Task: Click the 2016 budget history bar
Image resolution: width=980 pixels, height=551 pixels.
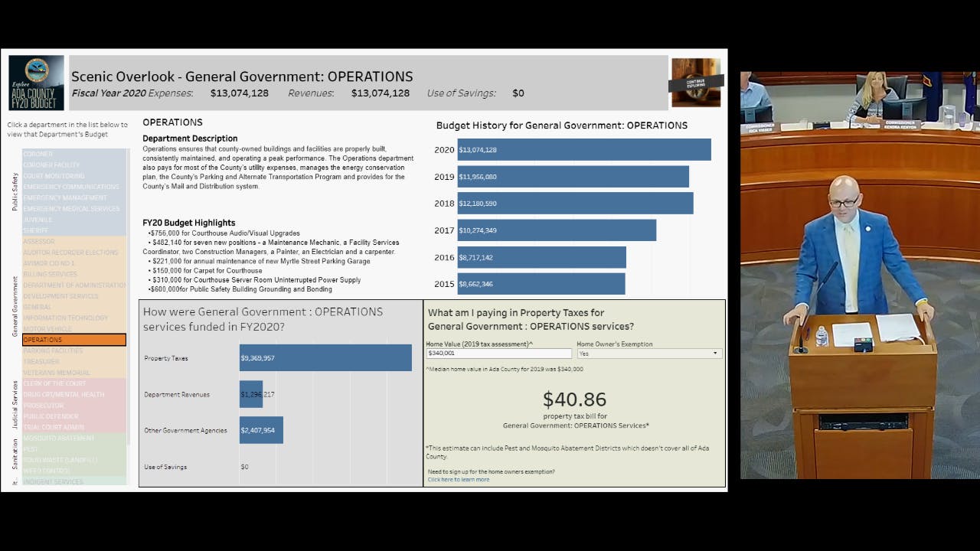Action: [x=542, y=257]
